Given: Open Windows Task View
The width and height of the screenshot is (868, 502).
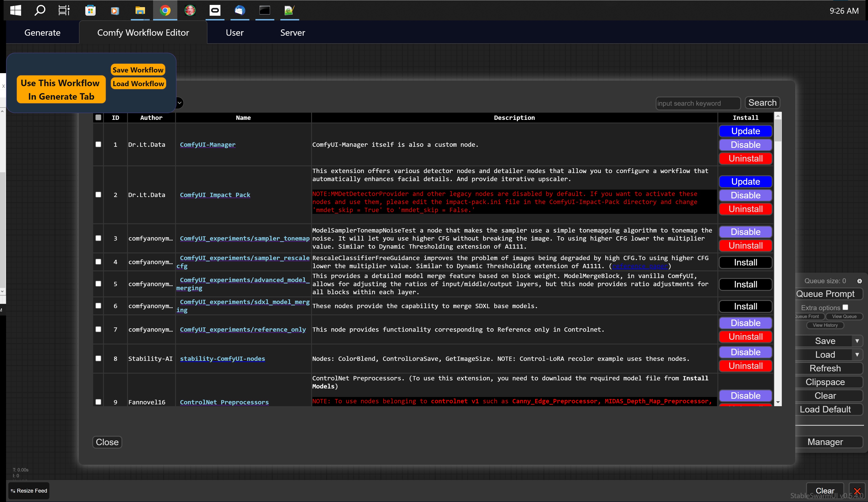Looking at the screenshot, I should click(x=64, y=10).
